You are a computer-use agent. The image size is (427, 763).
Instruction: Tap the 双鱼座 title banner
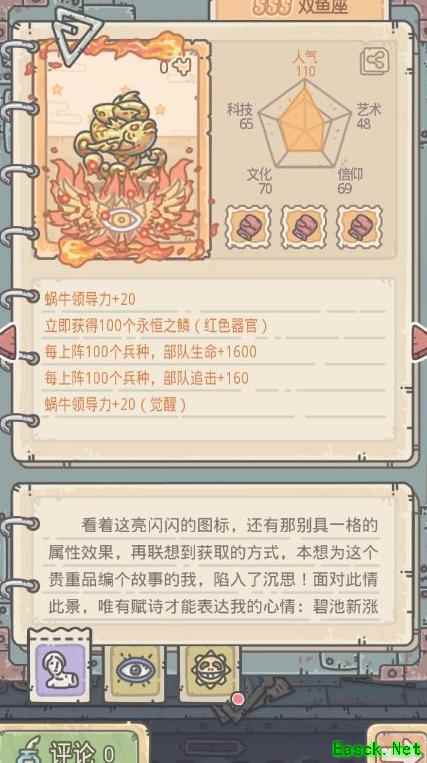point(299,9)
